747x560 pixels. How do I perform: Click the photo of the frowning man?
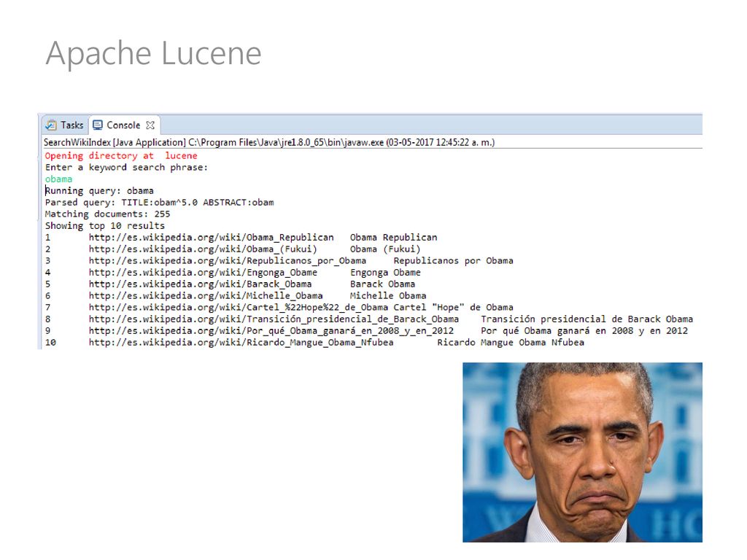[x=582, y=452]
